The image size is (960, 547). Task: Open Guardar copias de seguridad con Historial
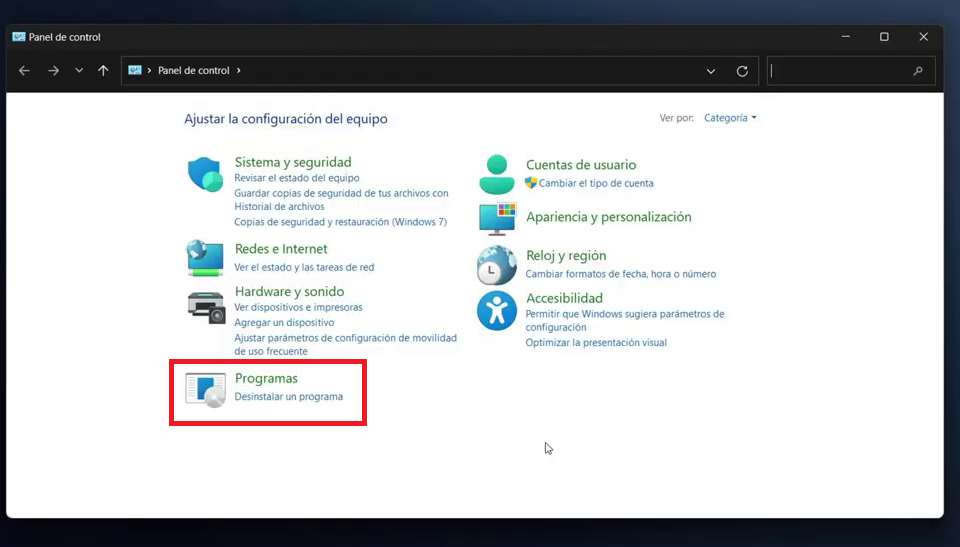point(341,200)
